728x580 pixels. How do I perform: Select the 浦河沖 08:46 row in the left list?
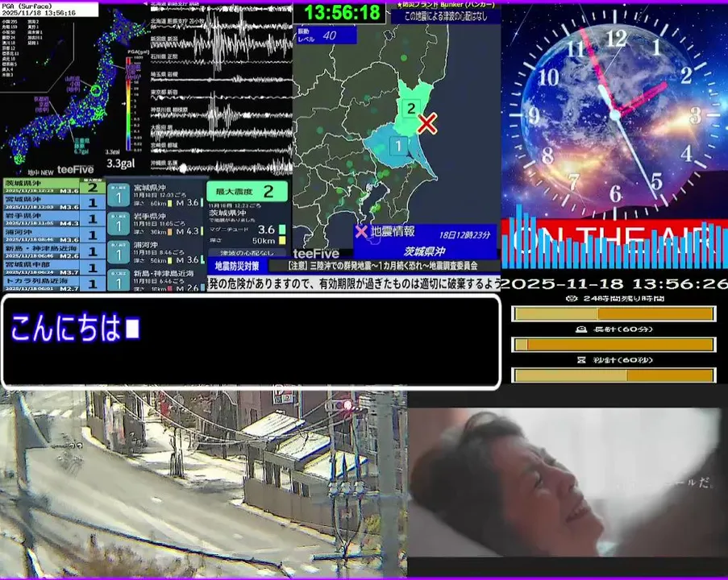click(x=54, y=235)
